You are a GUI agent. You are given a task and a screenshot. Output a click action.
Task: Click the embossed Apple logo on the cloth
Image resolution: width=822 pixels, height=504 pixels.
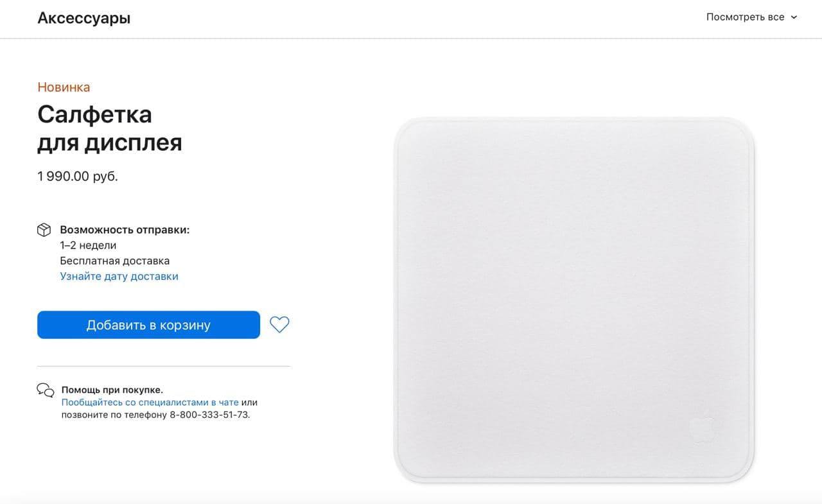coord(701,427)
